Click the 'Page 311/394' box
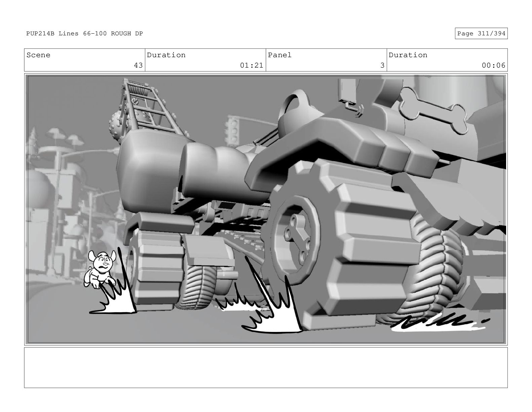Screen dimensions: 532x412 (x=481, y=34)
